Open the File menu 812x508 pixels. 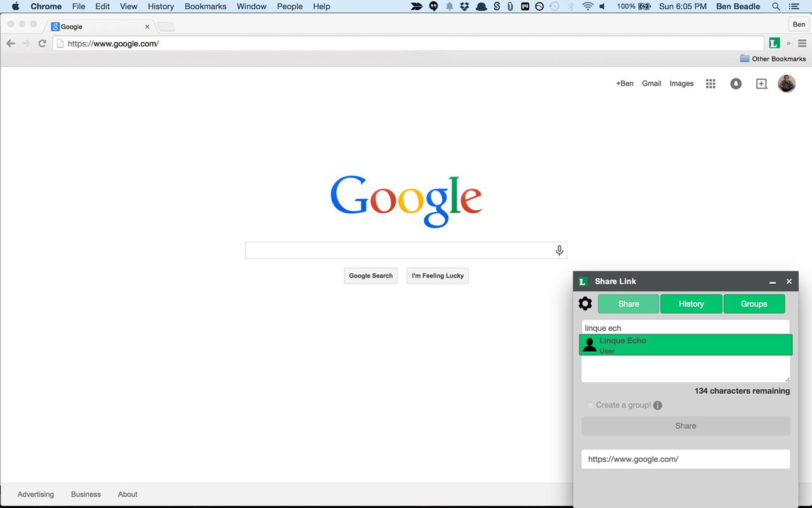[79, 6]
